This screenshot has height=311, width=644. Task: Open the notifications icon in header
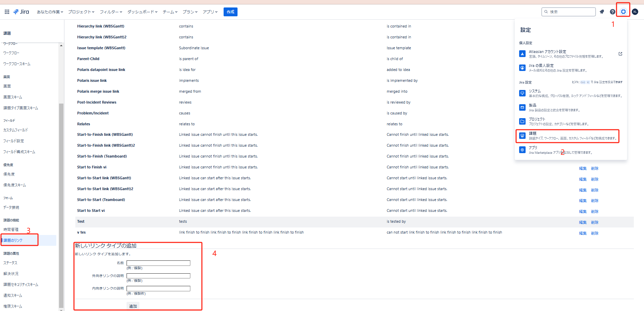(602, 12)
